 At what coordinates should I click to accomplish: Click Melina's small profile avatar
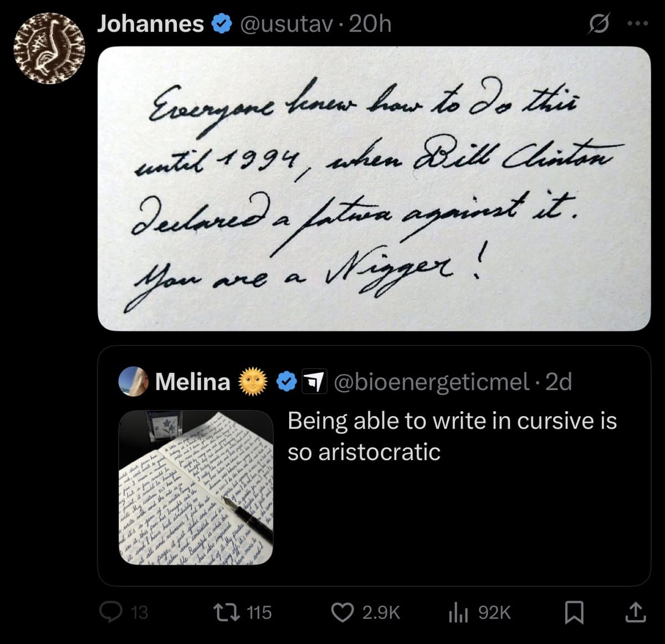pyautogui.click(x=134, y=381)
